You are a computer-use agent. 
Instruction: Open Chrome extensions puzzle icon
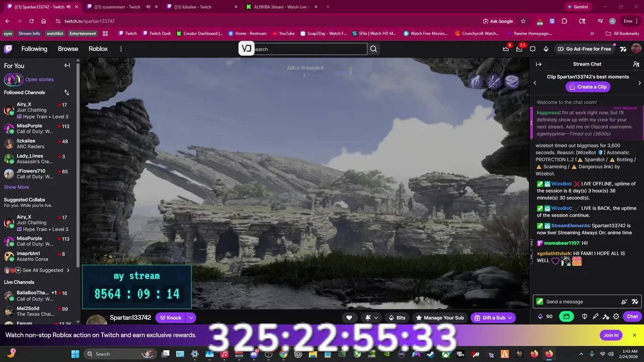click(x=565, y=21)
